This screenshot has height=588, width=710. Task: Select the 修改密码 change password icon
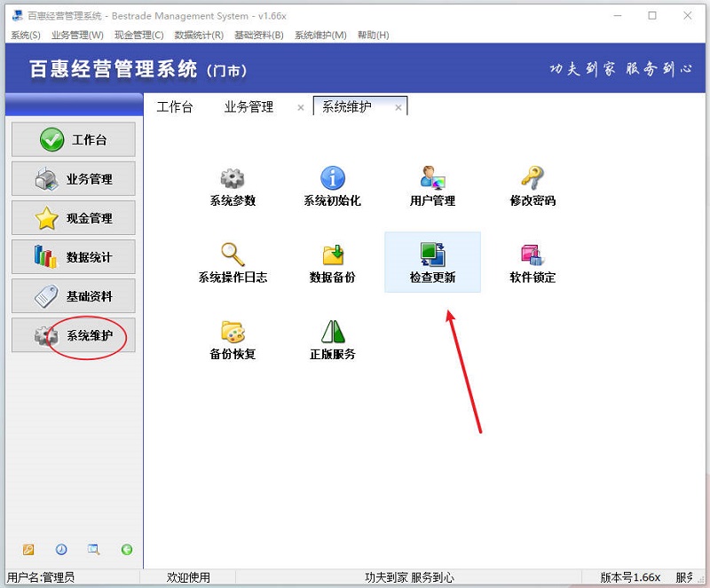(531, 184)
